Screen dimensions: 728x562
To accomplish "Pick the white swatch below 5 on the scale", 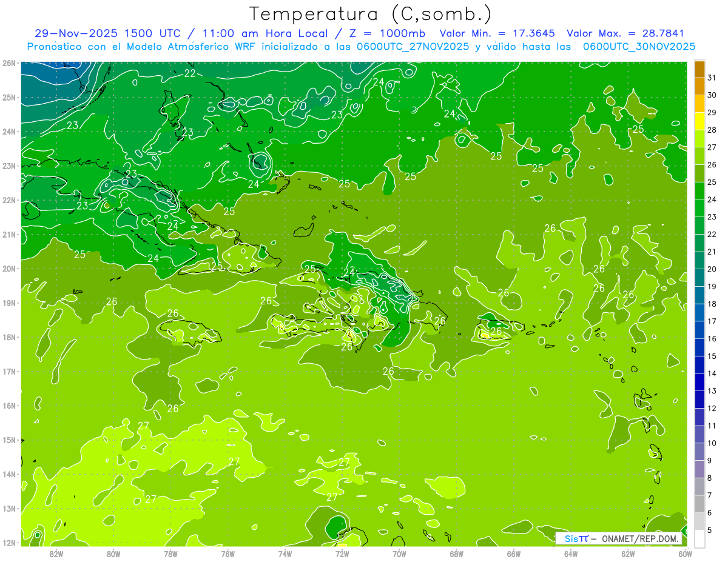I will 699,538.
